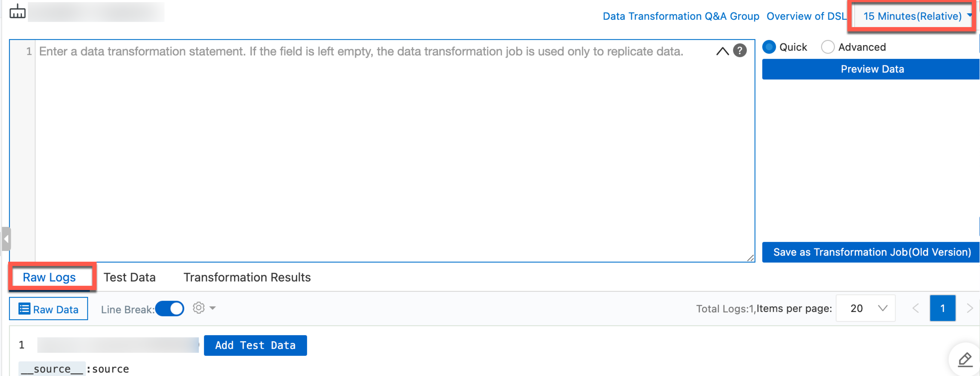
Task: Open the Data Transformation Q&A Group link
Action: click(x=681, y=16)
